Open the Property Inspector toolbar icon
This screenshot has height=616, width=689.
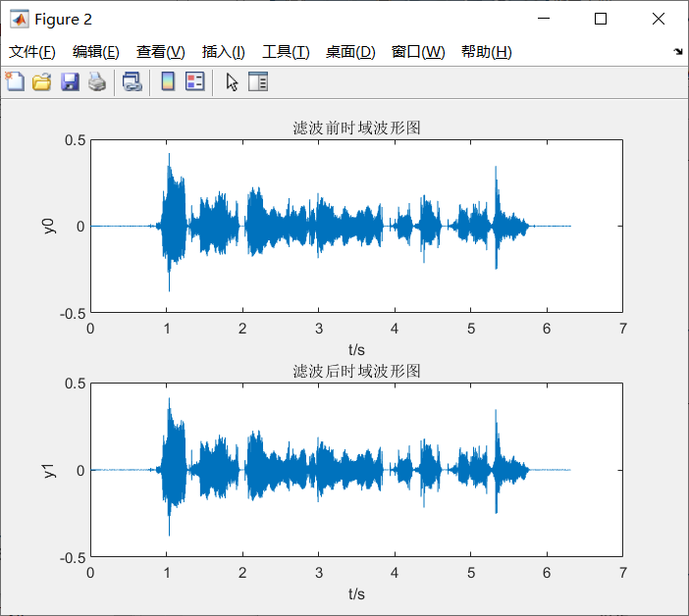coord(258,82)
